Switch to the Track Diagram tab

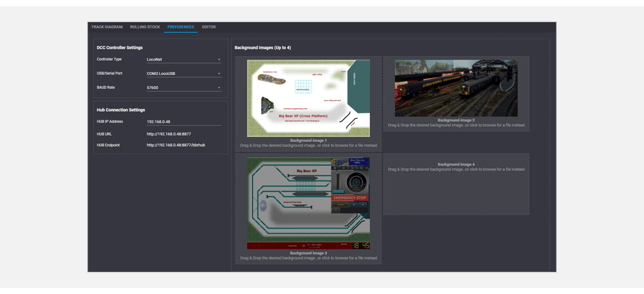[107, 27]
